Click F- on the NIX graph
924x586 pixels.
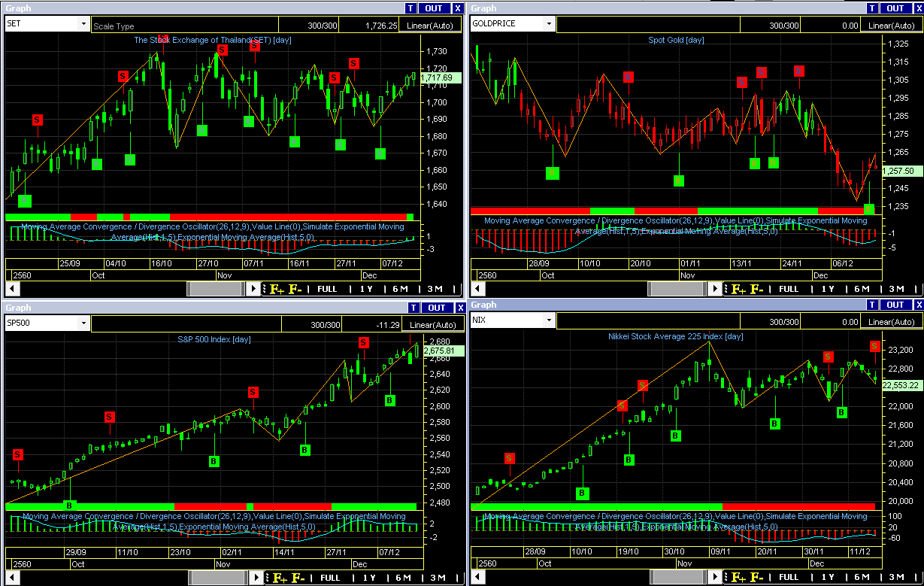click(x=757, y=578)
